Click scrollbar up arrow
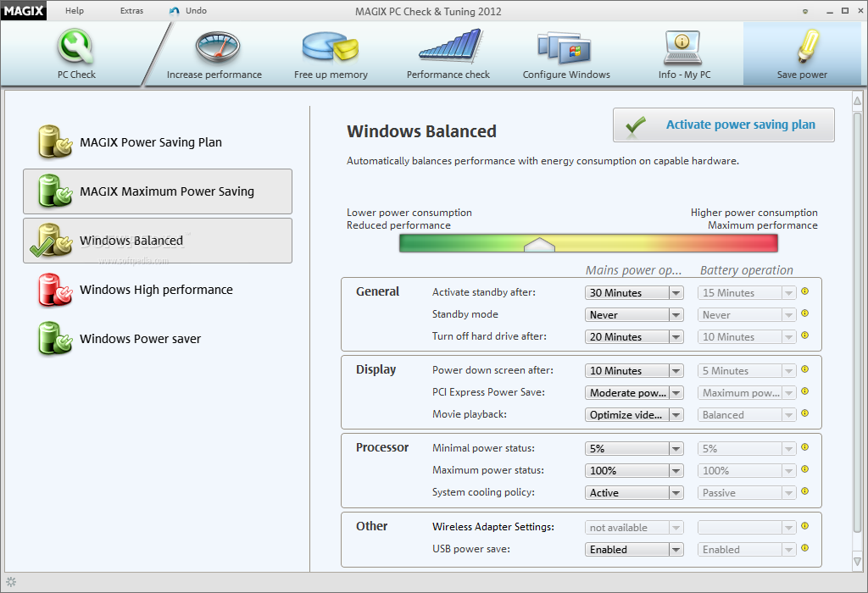Viewport: 868px width, 593px height. (857, 101)
